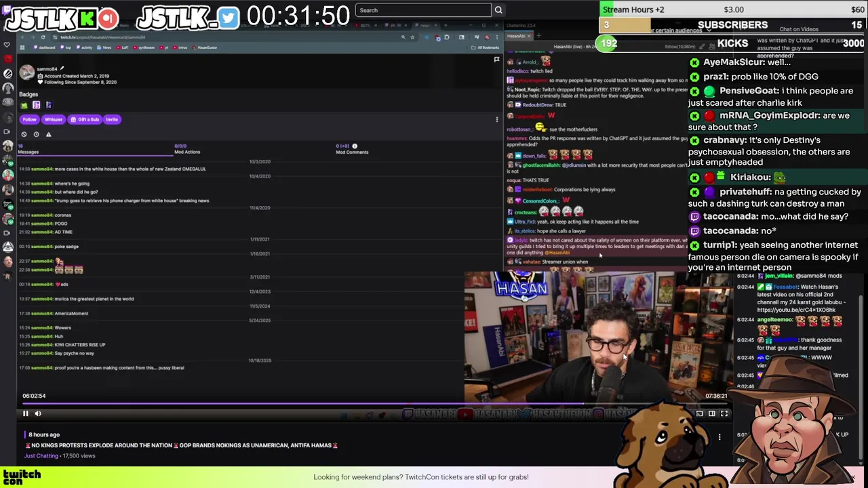The height and width of the screenshot is (488, 868).
Task: Warn user with the warning triangle icon
Action: pyautogui.click(x=48, y=134)
